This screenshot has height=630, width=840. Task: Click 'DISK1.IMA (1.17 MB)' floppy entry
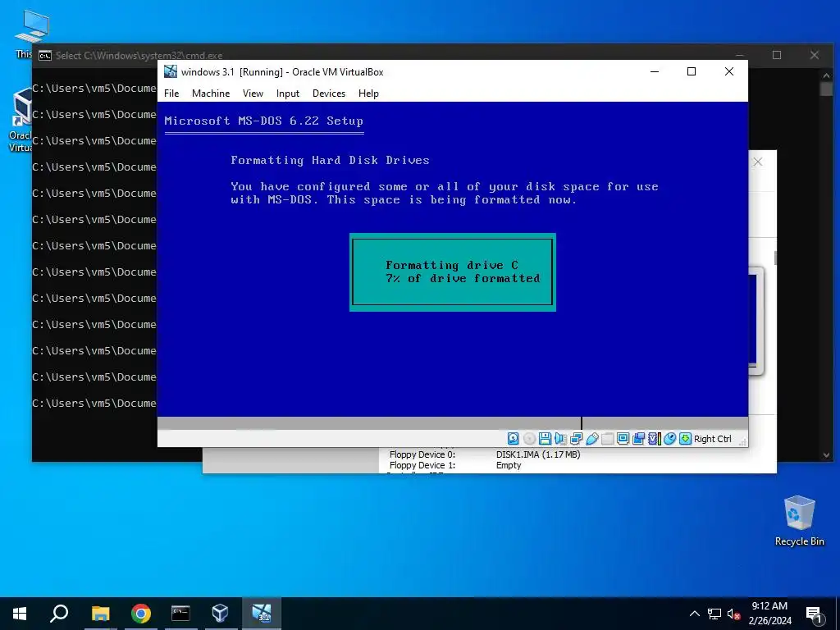point(538,454)
